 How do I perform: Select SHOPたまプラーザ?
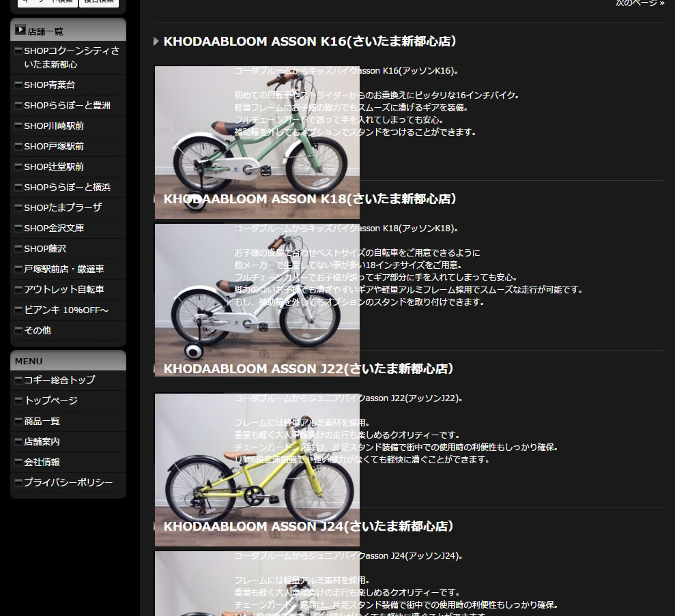tap(63, 208)
